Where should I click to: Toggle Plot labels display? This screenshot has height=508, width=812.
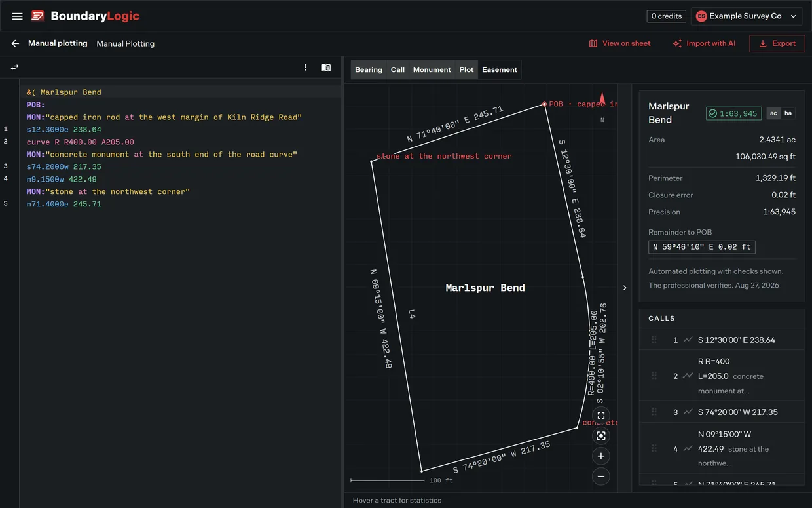pos(466,69)
